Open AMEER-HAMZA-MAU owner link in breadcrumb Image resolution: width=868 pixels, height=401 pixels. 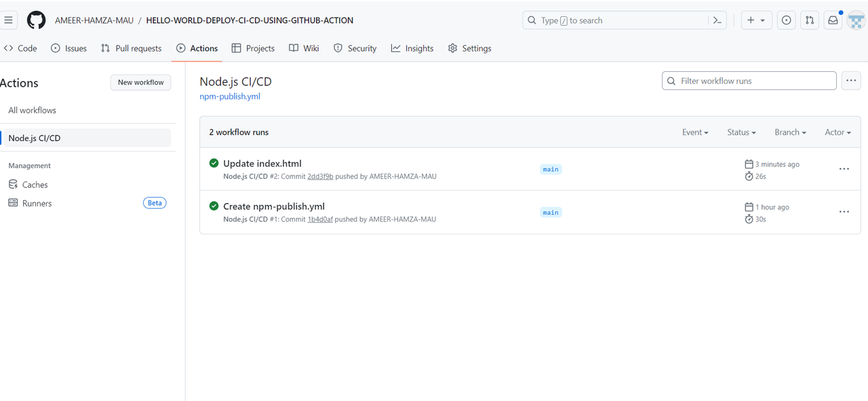(94, 20)
